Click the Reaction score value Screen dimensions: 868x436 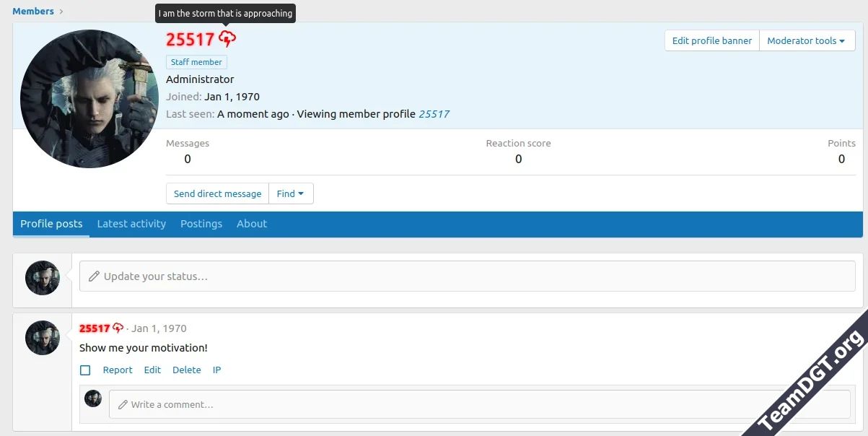point(518,159)
